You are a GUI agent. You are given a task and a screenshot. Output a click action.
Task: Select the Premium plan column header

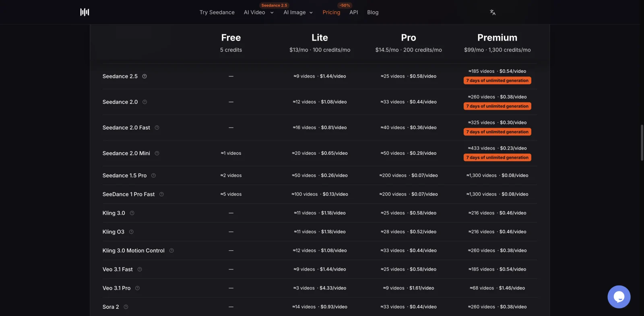(497, 38)
